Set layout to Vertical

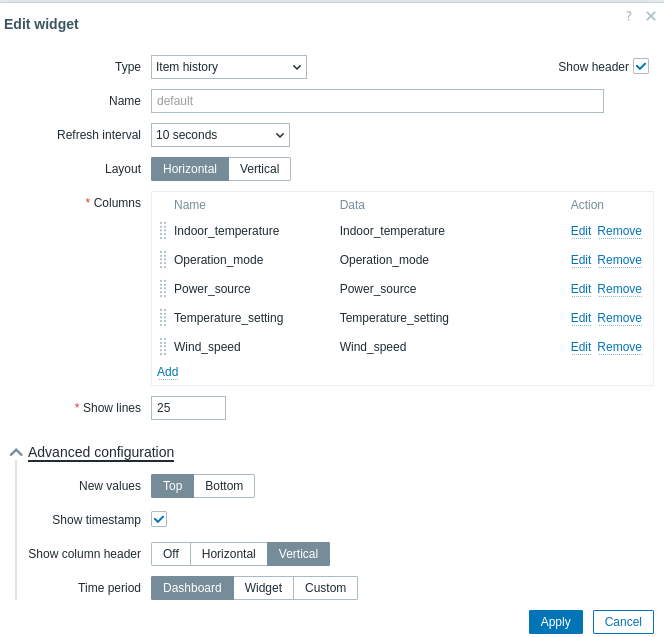click(259, 169)
